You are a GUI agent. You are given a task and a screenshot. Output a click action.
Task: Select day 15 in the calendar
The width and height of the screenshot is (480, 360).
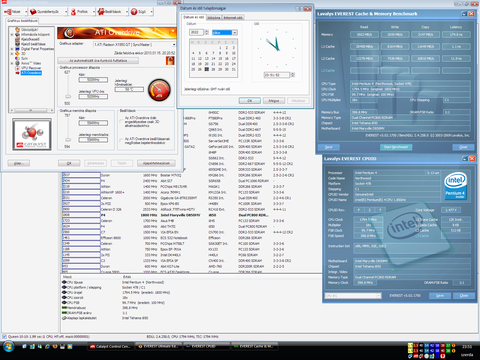(x=220, y=58)
